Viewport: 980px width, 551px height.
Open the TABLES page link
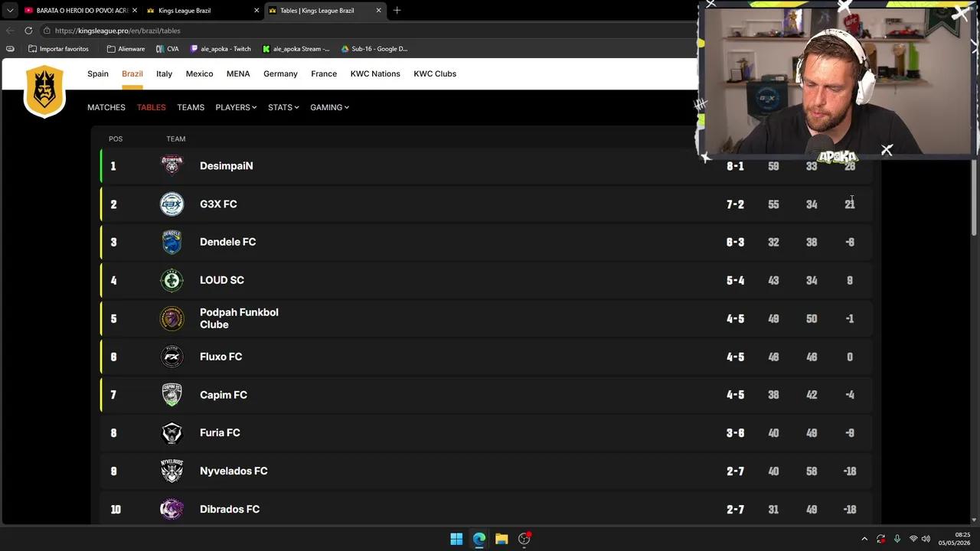pos(152,107)
